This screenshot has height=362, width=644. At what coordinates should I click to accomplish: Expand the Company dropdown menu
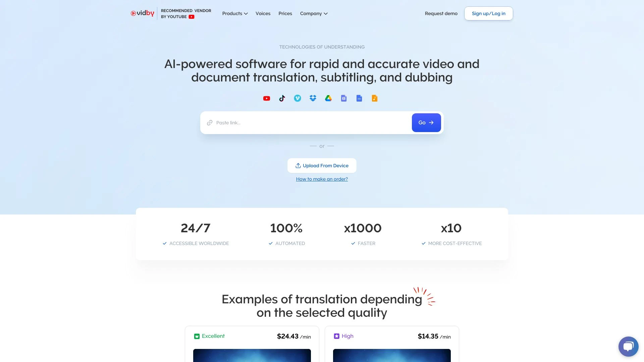tap(314, 13)
